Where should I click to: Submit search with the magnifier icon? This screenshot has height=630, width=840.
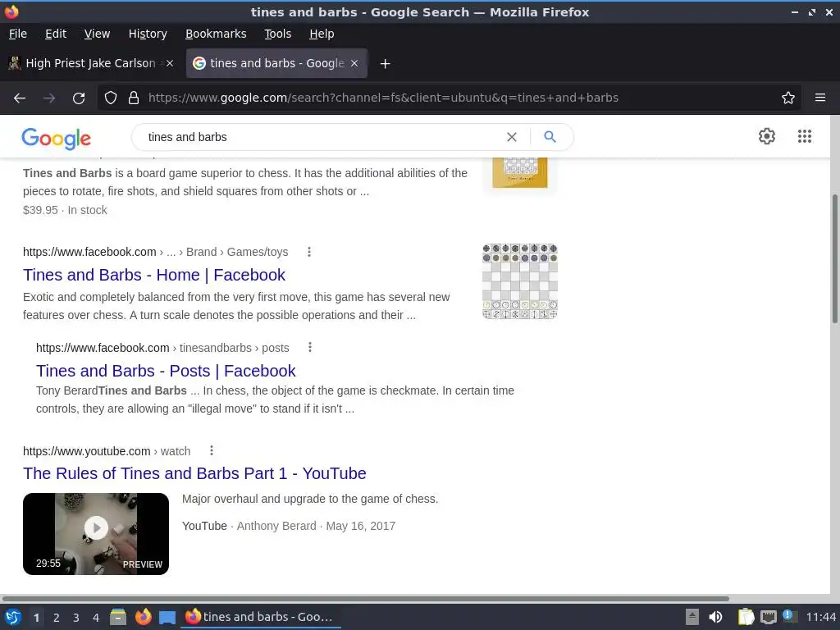coord(550,137)
